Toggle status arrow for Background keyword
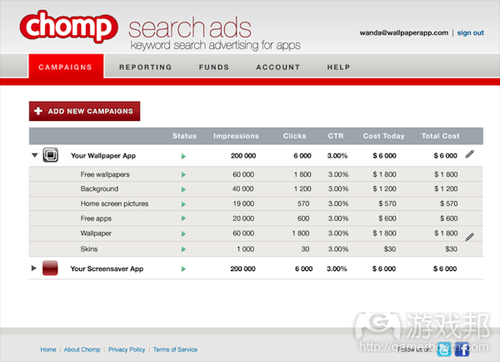 (x=183, y=189)
